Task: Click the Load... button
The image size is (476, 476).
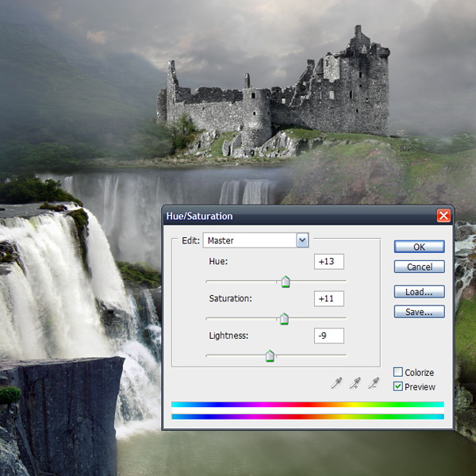Action: tap(419, 292)
